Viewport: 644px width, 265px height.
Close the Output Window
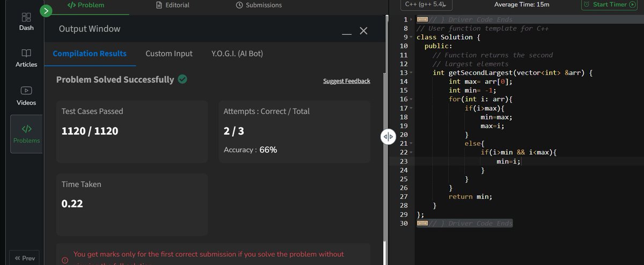point(363,31)
